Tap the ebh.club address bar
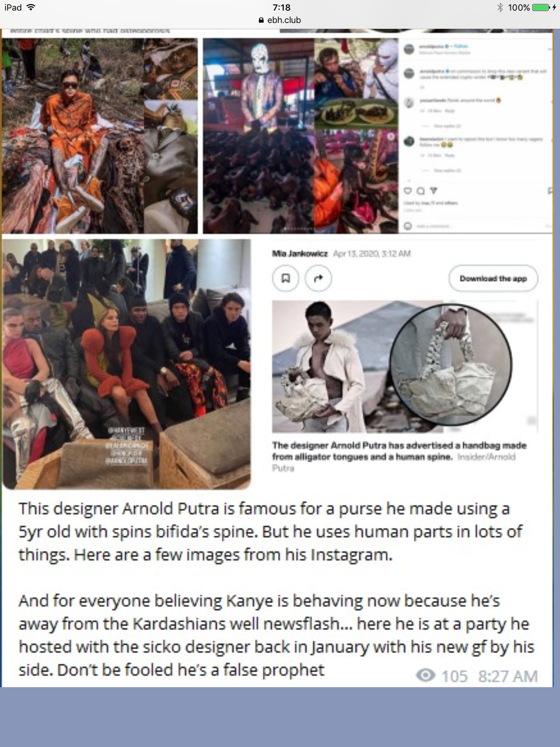This screenshot has width=560, height=747. pyautogui.click(x=280, y=20)
